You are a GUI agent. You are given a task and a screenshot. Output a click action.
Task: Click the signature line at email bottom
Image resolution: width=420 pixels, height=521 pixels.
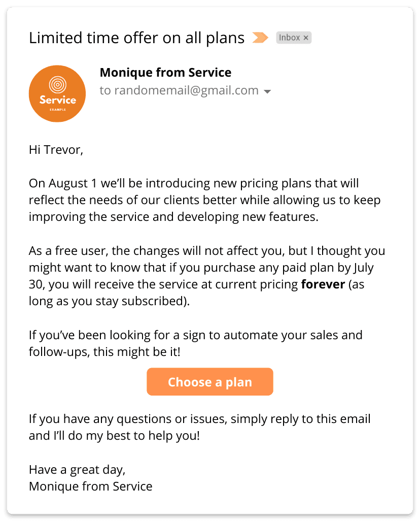(x=90, y=486)
